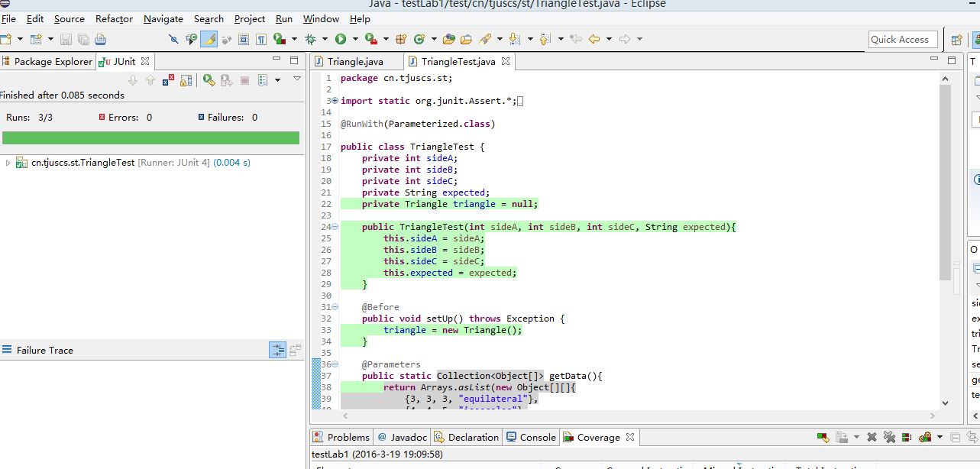Image resolution: width=980 pixels, height=469 pixels.
Task: Click the Rerun Test icon in JUnit view
Action: pyautogui.click(x=209, y=79)
